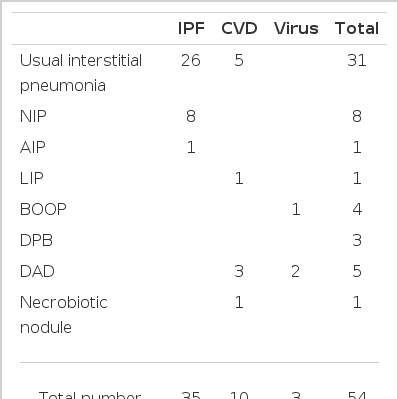398x399 pixels.
Task: Select the Usual interstitial pneumonia row label
Action: pyautogui.click(x=81, y=73)
